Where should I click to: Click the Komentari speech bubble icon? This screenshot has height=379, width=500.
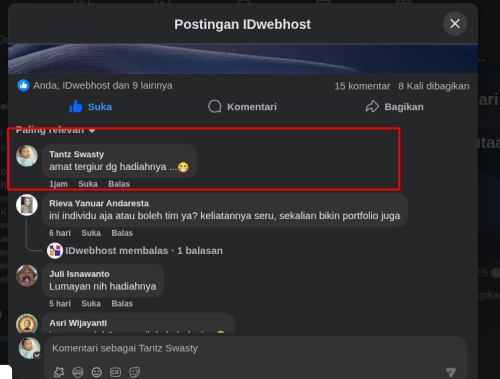pyautogui.click(x=215, y=107)
